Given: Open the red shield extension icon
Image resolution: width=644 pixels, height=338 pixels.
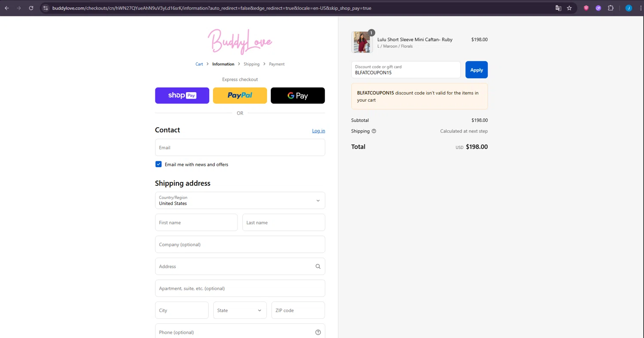Looking at the screenshot, I should coord(586,8).
